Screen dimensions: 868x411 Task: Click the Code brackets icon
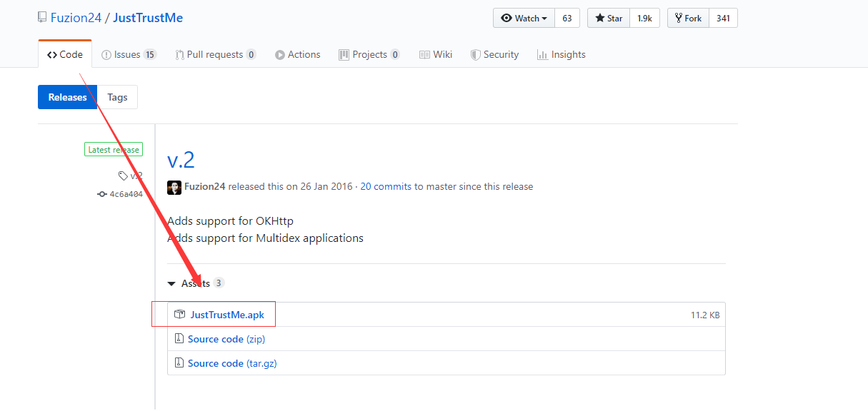pyautogui.click(x=52, y=55)
